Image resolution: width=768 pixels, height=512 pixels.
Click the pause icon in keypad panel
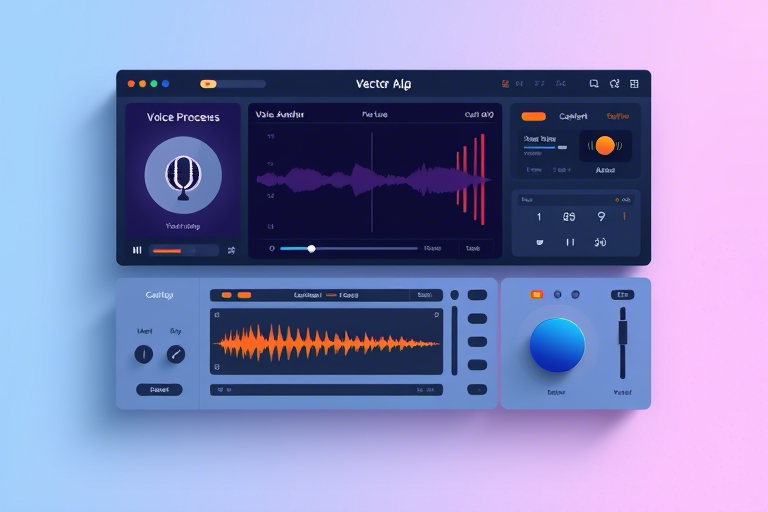click(x=570, y=242)
